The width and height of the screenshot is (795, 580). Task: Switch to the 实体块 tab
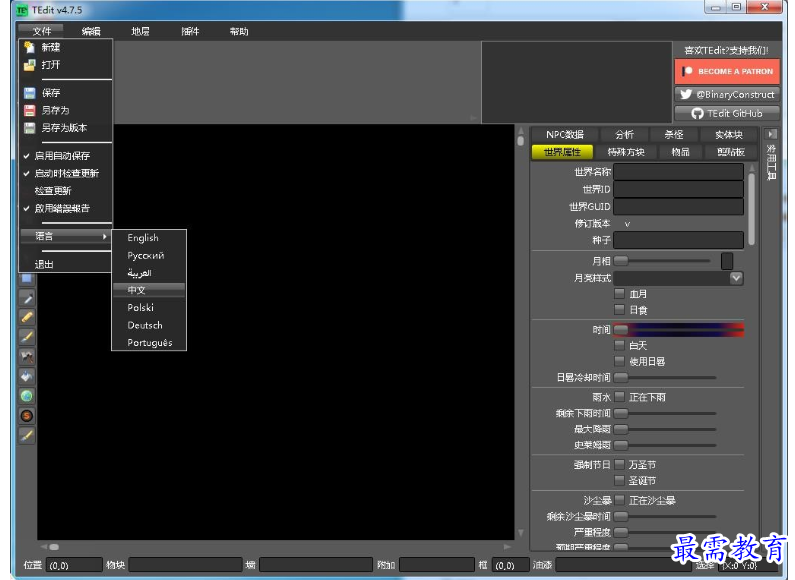729,135
